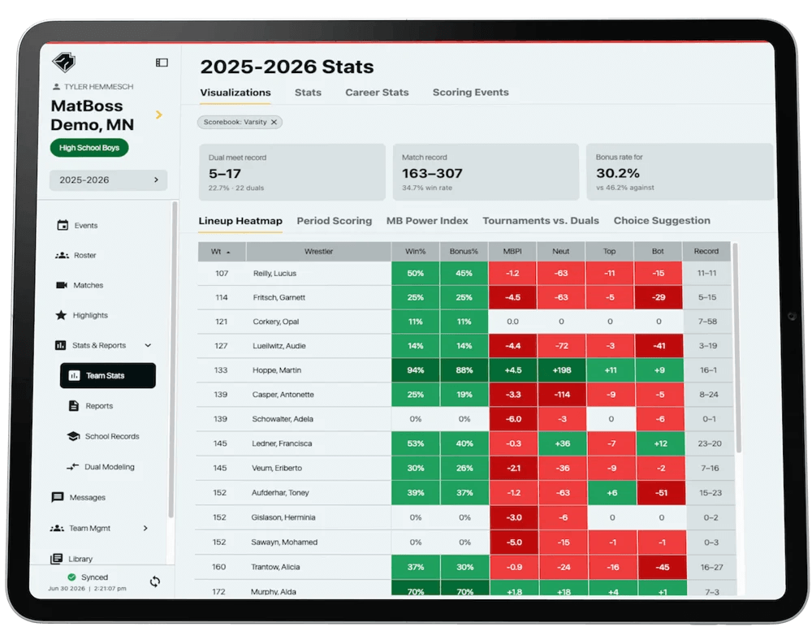Click the 7–58 record for Corkery

coord(707,322)
